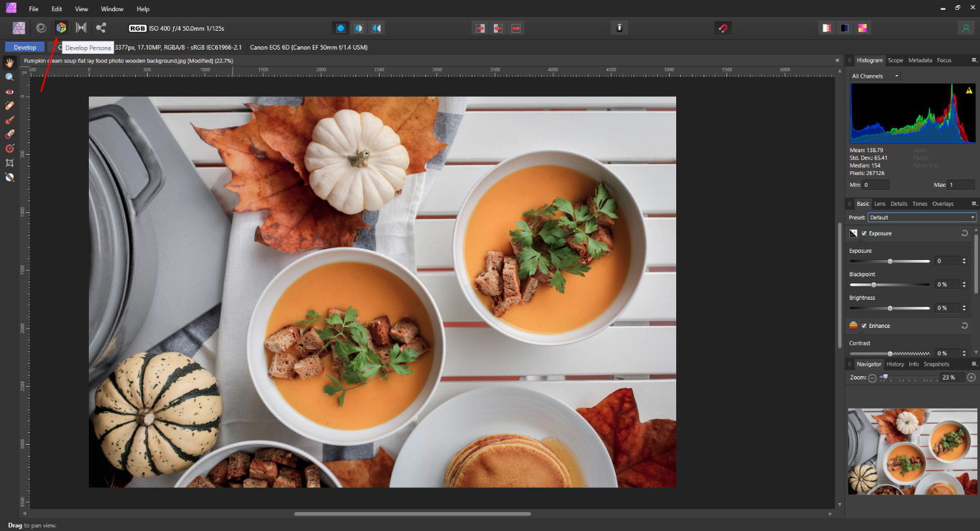Select the View hand tool
The height and width of the screenshot is (531, 980).
click(10, 63)
